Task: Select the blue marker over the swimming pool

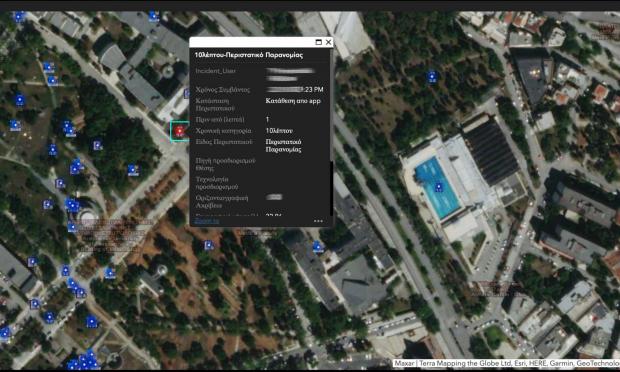Action: tap(439, 187)
